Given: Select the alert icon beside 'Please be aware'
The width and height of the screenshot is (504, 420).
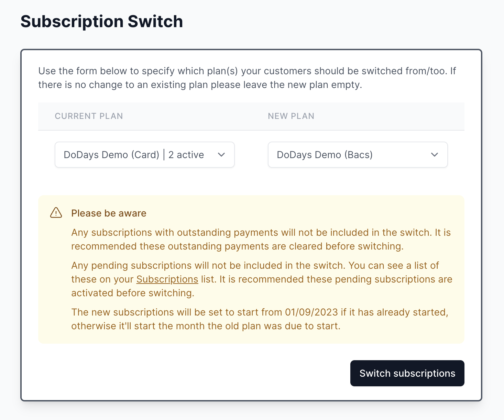Looking at the screenshot, I should [56, 213].
